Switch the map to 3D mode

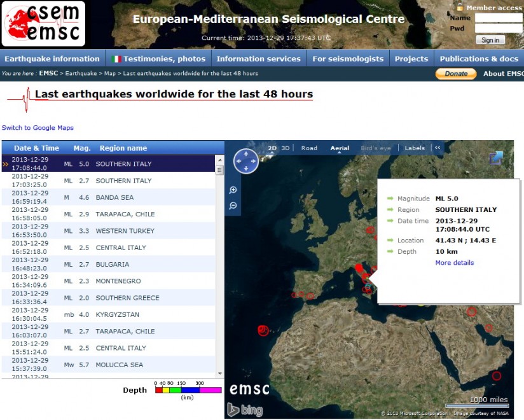285,148
